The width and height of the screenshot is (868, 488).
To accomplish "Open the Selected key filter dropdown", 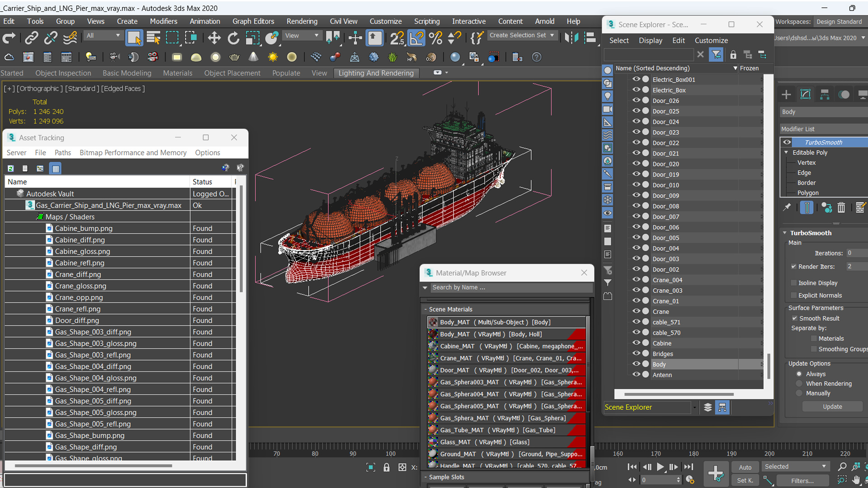I will (795, 467).
